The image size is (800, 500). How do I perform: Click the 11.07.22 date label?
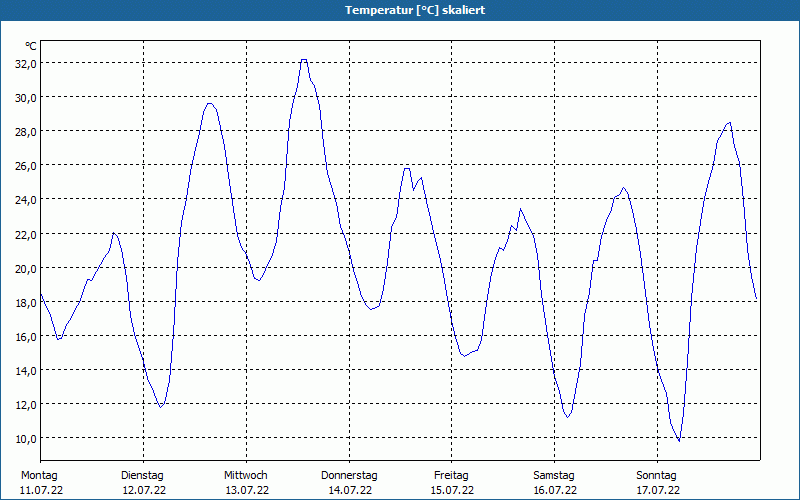pyautogui.click(x=40, y=490)
